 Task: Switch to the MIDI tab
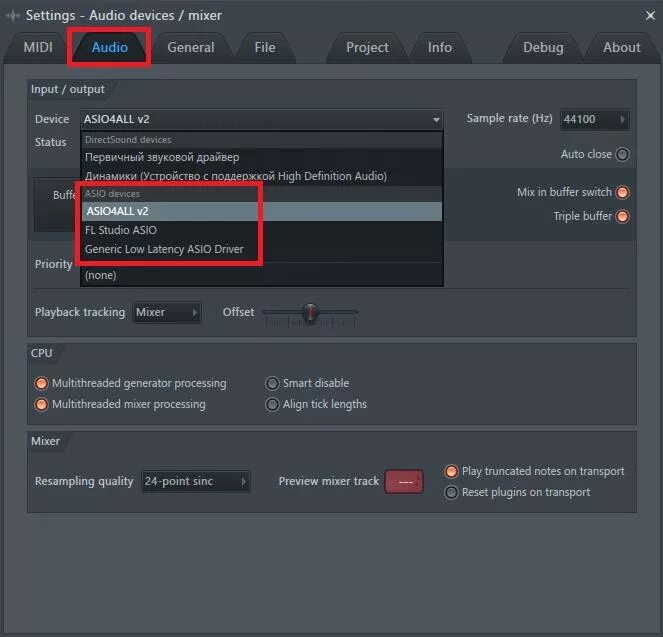pyautogui.click(x=38, y=47)
